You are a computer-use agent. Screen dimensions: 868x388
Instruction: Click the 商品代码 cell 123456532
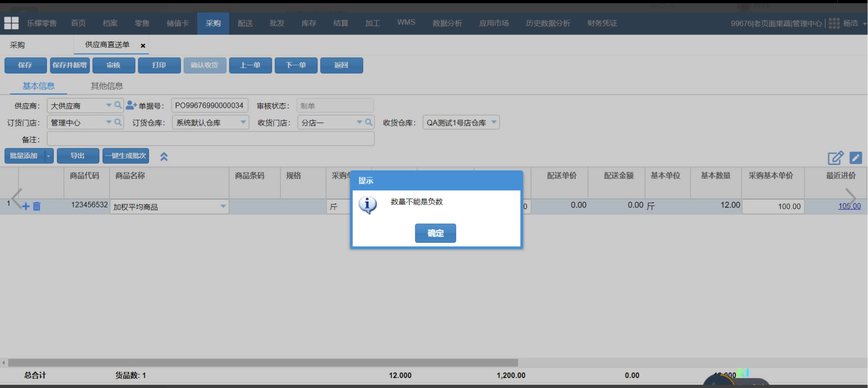(x=89, y=205)
